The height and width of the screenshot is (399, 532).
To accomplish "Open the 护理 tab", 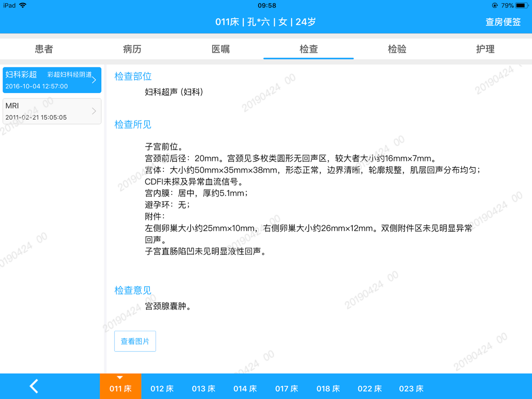I will coord(485,49).
